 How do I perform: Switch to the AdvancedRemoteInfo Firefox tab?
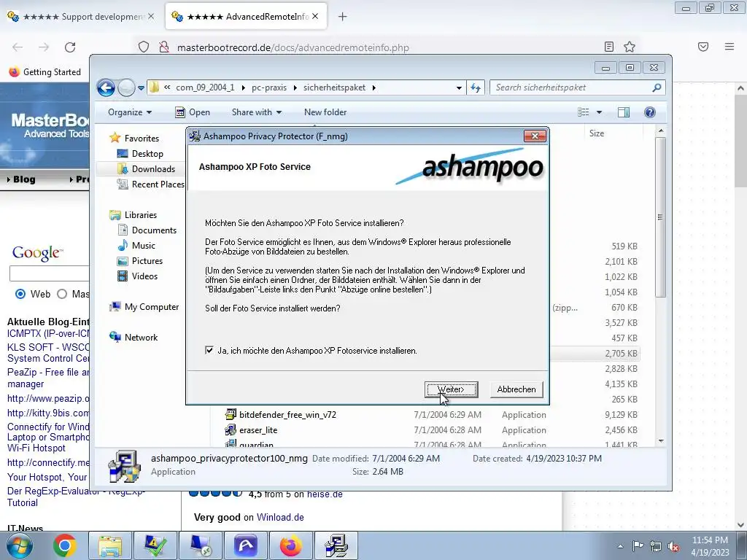click(247, 17)
